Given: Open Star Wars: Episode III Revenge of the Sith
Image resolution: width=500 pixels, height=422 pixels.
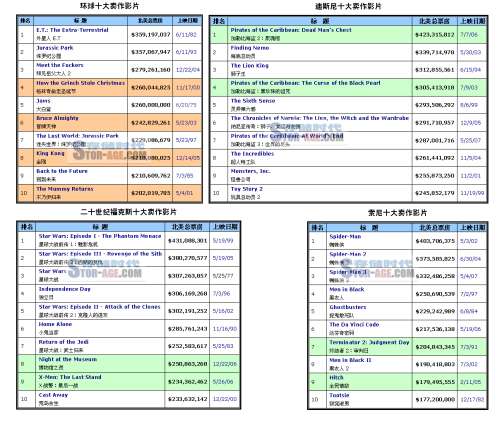Looking at the screenshot, I should (100, 254).
